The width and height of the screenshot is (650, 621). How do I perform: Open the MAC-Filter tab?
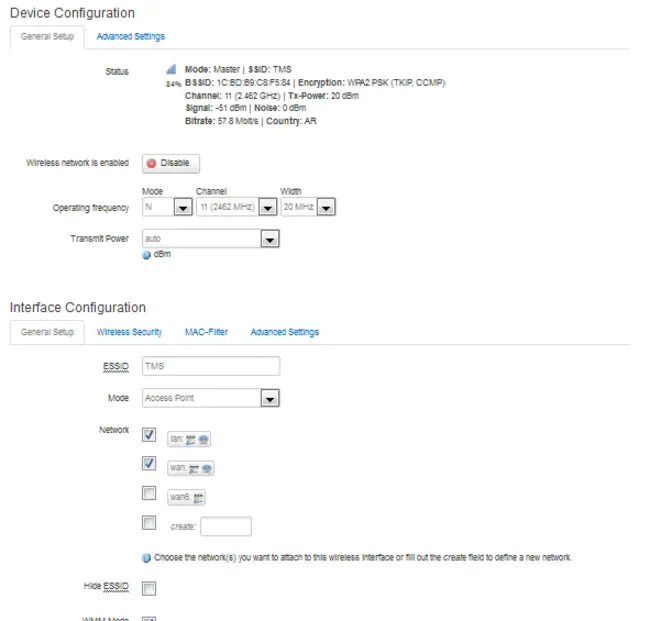tap(206, 332)
